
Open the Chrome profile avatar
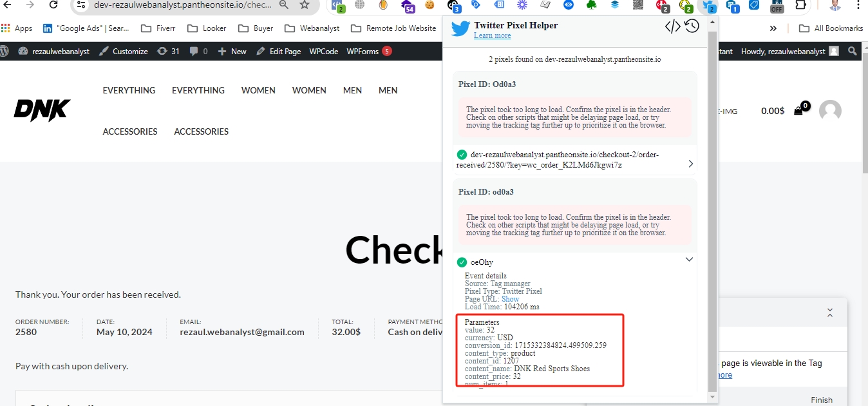(835, 5)
